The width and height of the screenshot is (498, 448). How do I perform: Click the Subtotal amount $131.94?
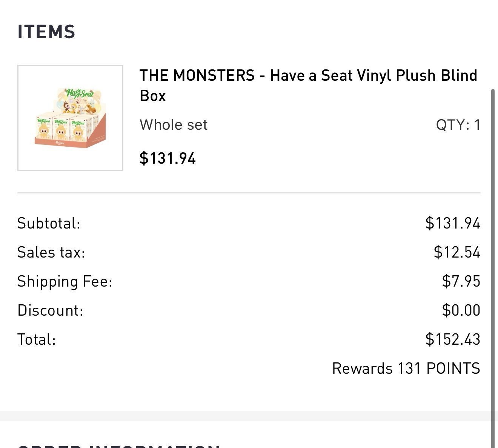453,223
